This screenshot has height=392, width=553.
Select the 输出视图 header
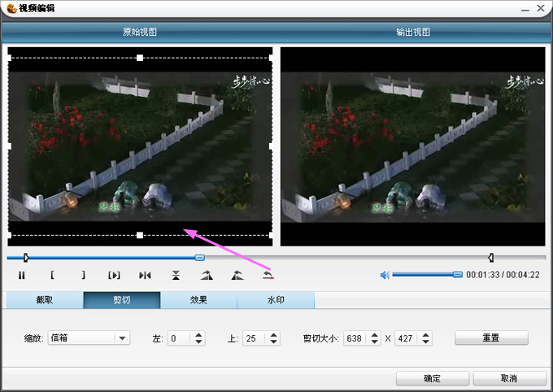coord(413,32)
